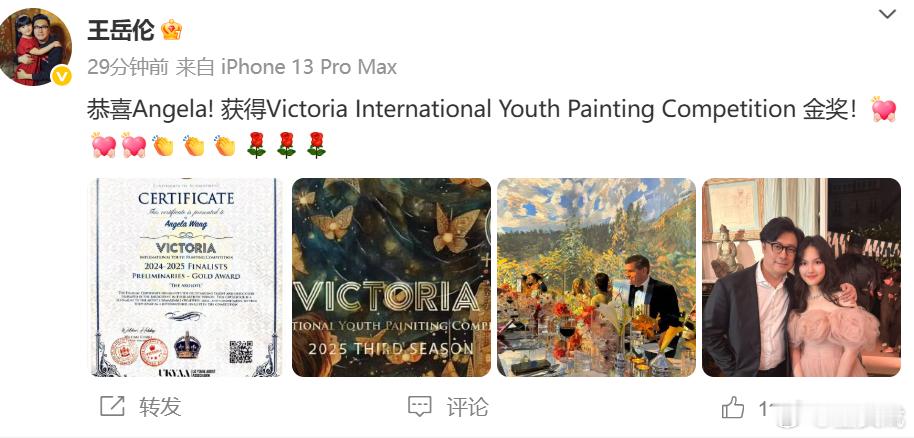Click the crown membership badge icon

(x=171, y=30)
